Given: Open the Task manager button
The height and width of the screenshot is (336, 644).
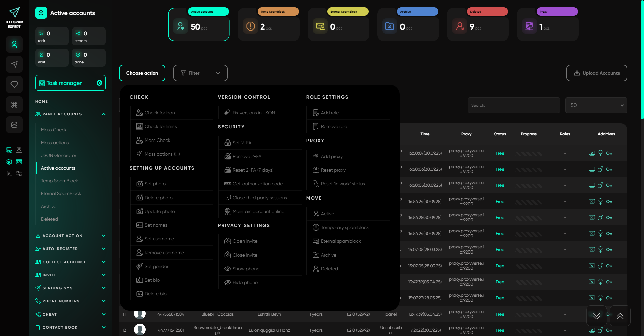Looking at the screenshot, I should (x=70, y=83).
